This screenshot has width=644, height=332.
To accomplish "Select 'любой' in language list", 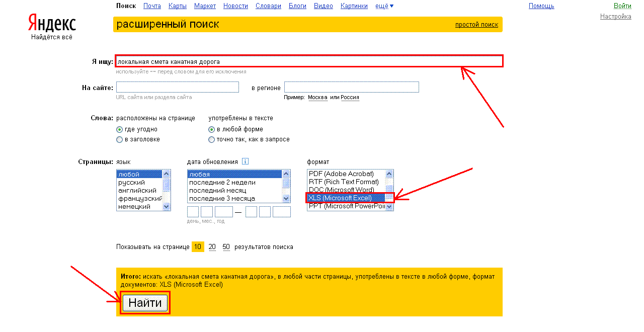I will [x=139, y=174].
